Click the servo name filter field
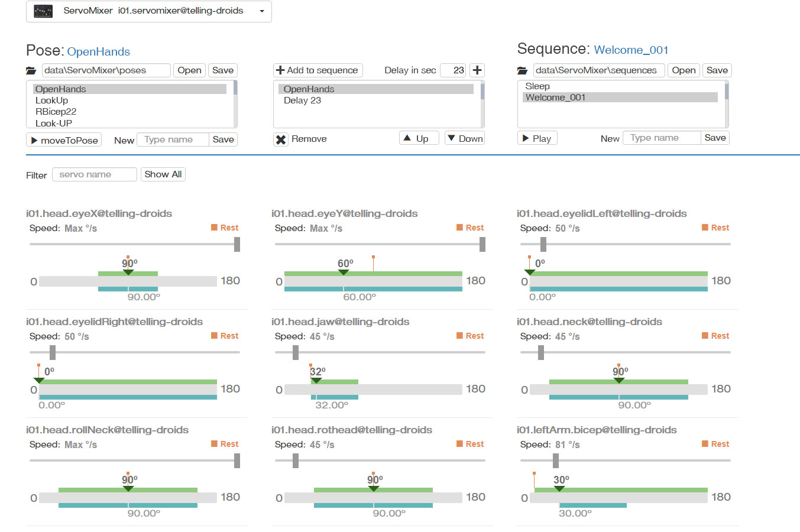Image resolution: width=800 pixels, height=532 pixels. pyautogui.click(x=95, y=174)
